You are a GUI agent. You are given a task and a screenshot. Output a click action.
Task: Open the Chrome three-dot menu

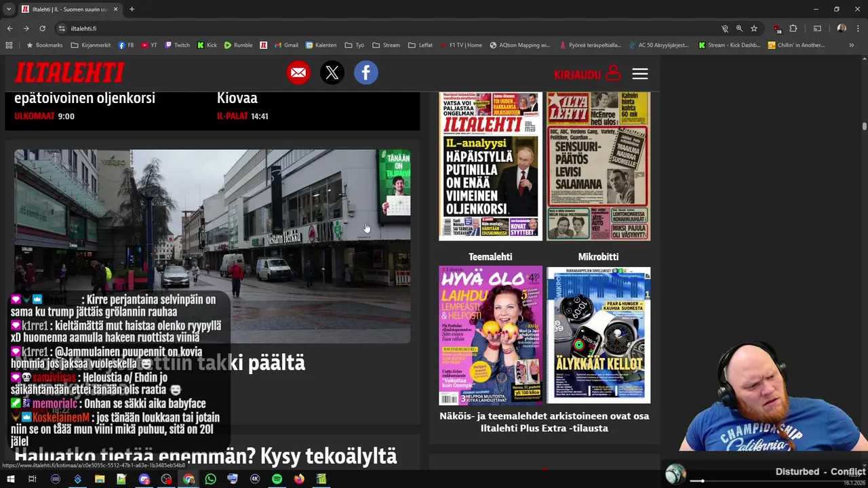(858, 28)
